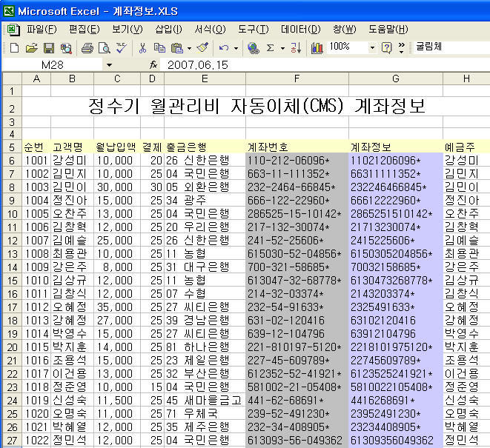Click the title cell 정수기 월관리비 자동이체(CMS) 계좌정보
Viewport: 490px width, 448px height.
pyautogui.click(x=256, y=106)
